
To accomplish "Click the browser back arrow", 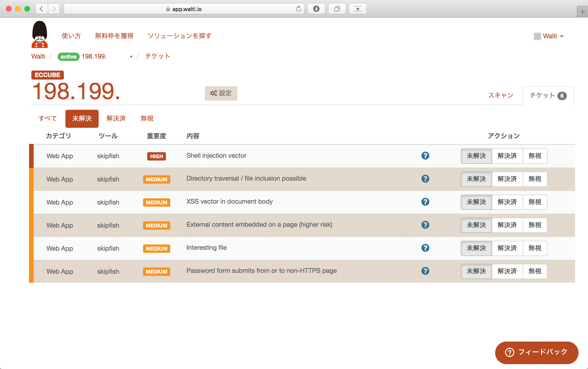I will pos(41,9).
